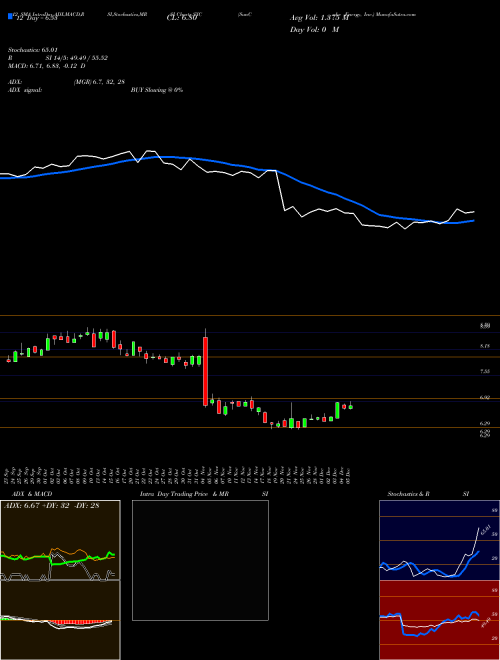Click the ADX line chart with green line
This screenshot has width=500, height=660.
[60, 540]
